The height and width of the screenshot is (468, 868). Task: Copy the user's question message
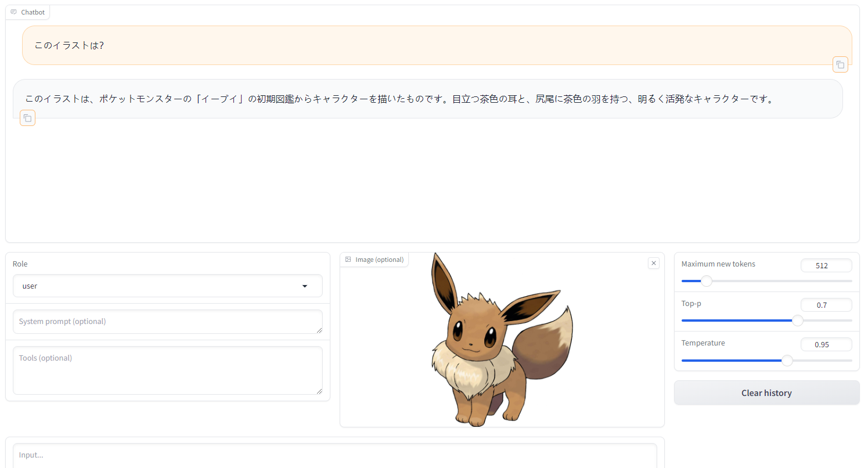click(x=840, y=64)
